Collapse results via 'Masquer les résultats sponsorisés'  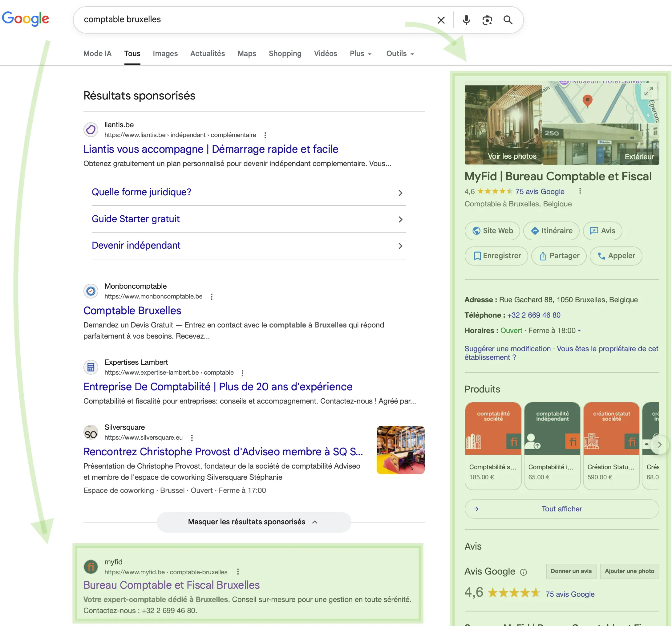point(253,522)
